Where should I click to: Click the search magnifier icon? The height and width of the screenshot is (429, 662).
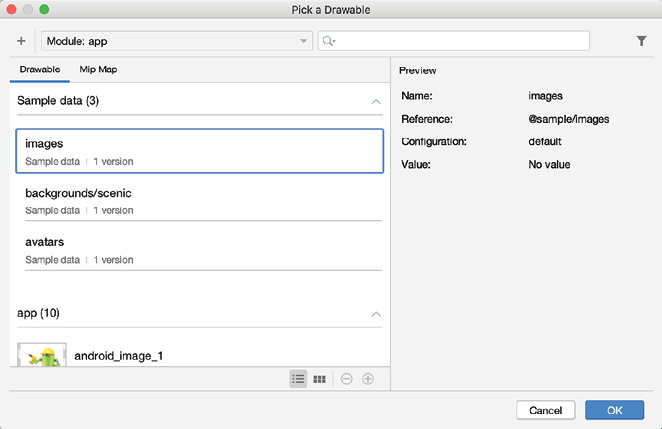(328, 41)
